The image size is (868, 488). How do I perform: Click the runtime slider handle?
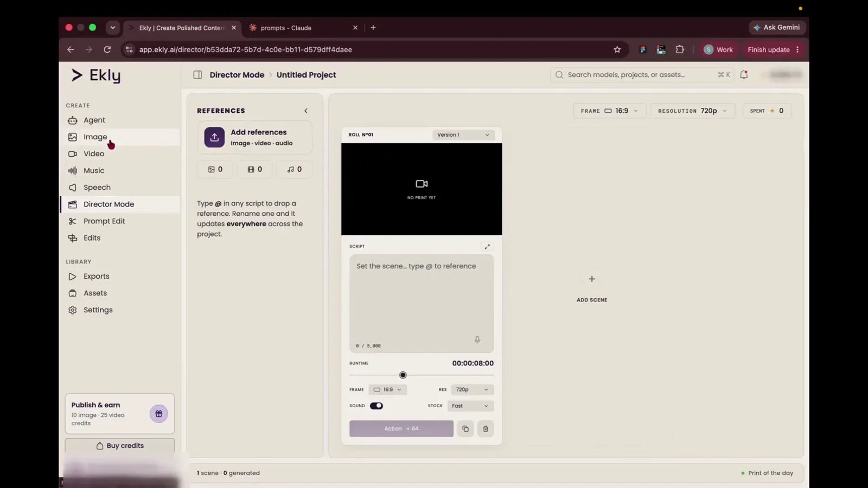[403, 375]
